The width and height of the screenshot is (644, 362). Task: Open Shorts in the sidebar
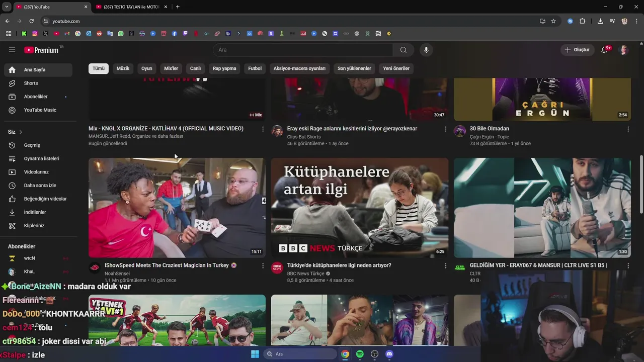point(38,83)
